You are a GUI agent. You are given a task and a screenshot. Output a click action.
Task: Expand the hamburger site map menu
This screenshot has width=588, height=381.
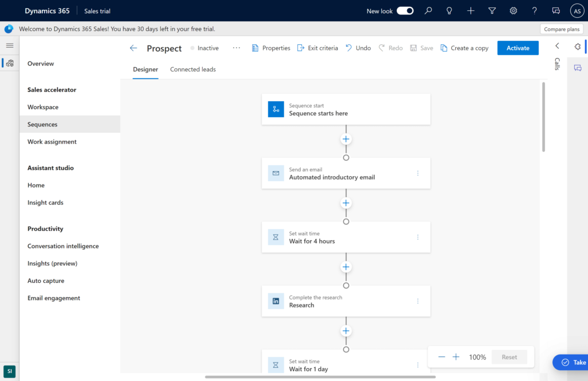10,45
